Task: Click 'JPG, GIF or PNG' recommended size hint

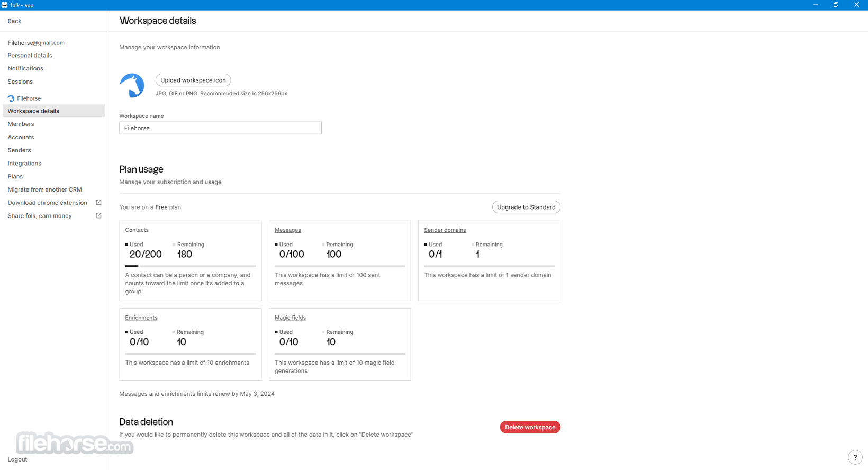Action: [x=221, y=94]
